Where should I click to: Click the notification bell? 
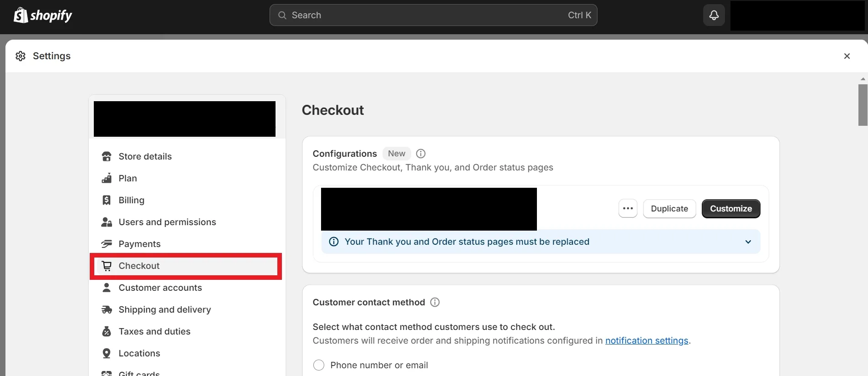click(x=714, y=15)
